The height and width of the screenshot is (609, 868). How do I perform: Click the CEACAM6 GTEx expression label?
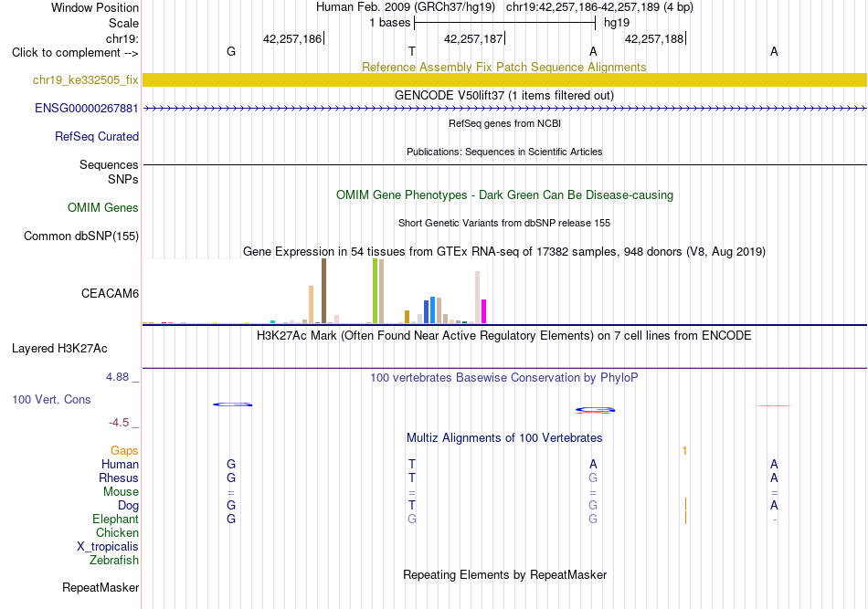click(110, 294)
